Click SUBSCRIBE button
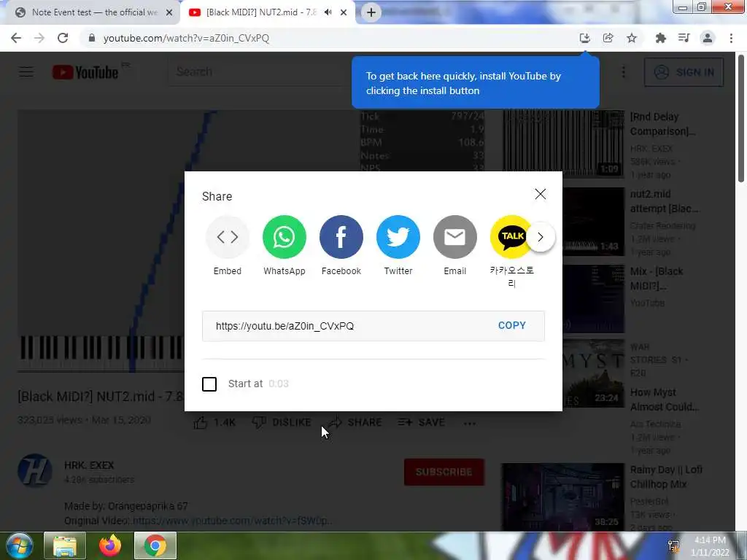The image size is (747, 560). 444,472
